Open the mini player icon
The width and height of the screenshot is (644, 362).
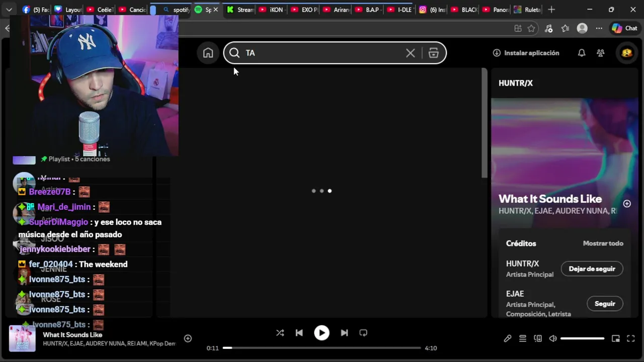coord(615,338)
